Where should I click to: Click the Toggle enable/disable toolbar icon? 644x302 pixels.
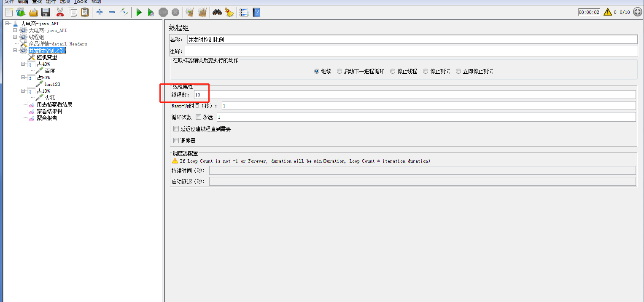click(124, 12)
